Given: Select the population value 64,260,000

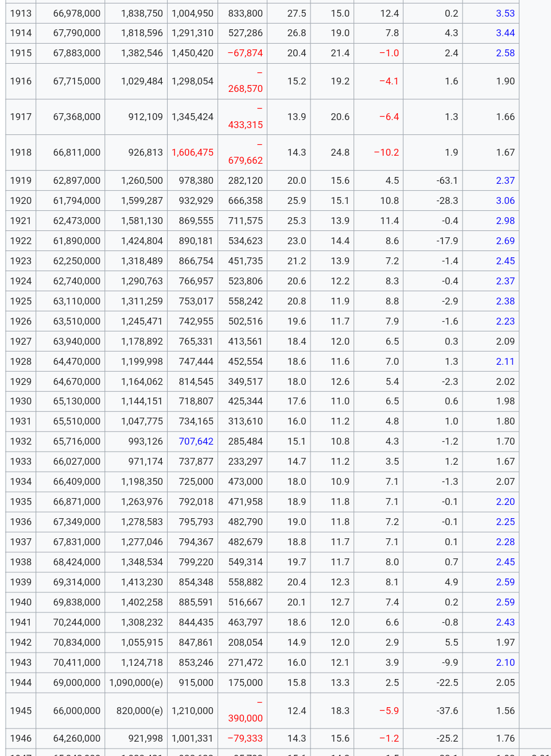Looking at the screenshot, I should (77, 739).
